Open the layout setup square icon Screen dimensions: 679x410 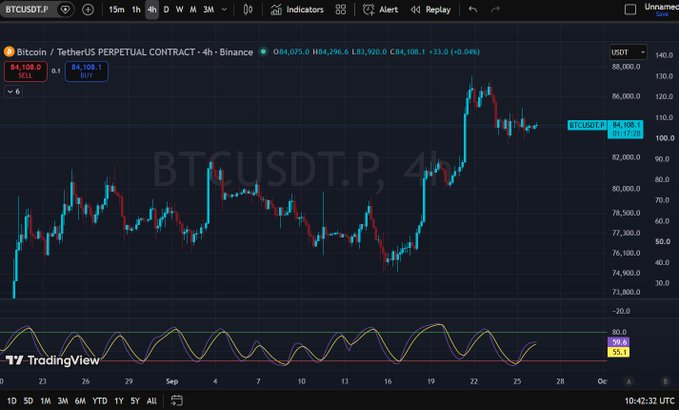coord(630,10)
